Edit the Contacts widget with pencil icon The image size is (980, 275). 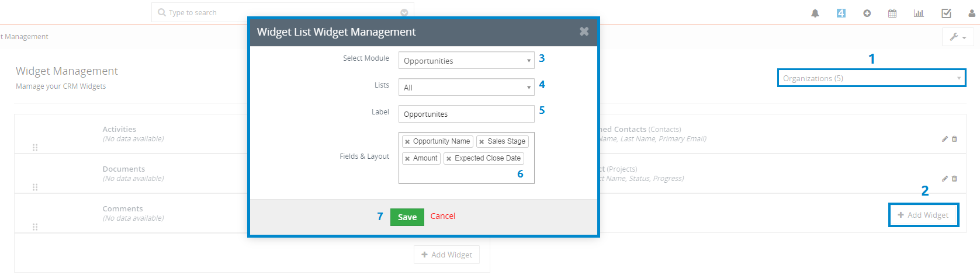click(x=944, y=139)
